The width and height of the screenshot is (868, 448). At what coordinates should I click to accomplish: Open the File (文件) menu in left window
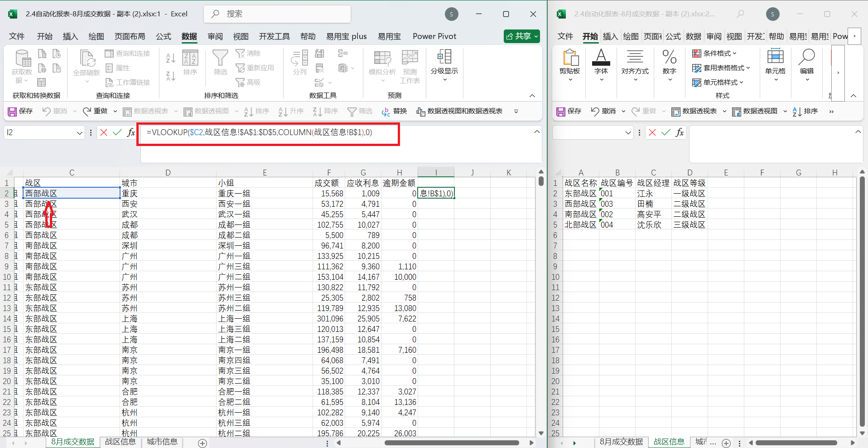point(17,36)
